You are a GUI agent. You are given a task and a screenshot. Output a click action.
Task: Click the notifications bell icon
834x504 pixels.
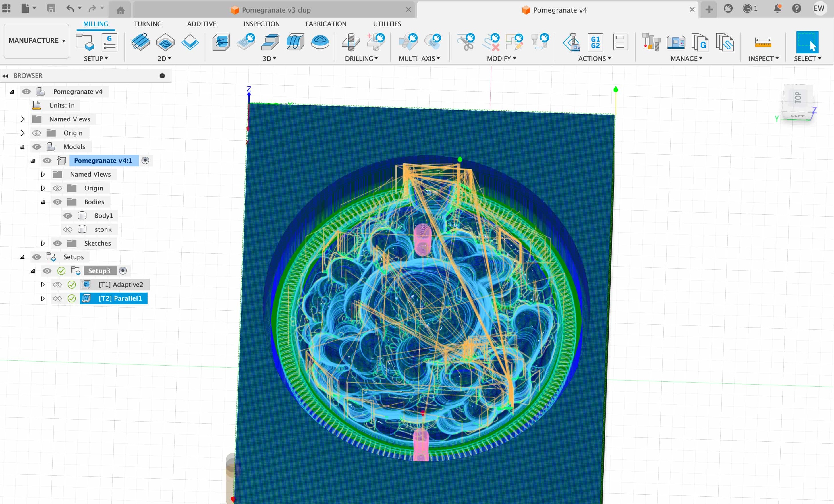(777, 8)
